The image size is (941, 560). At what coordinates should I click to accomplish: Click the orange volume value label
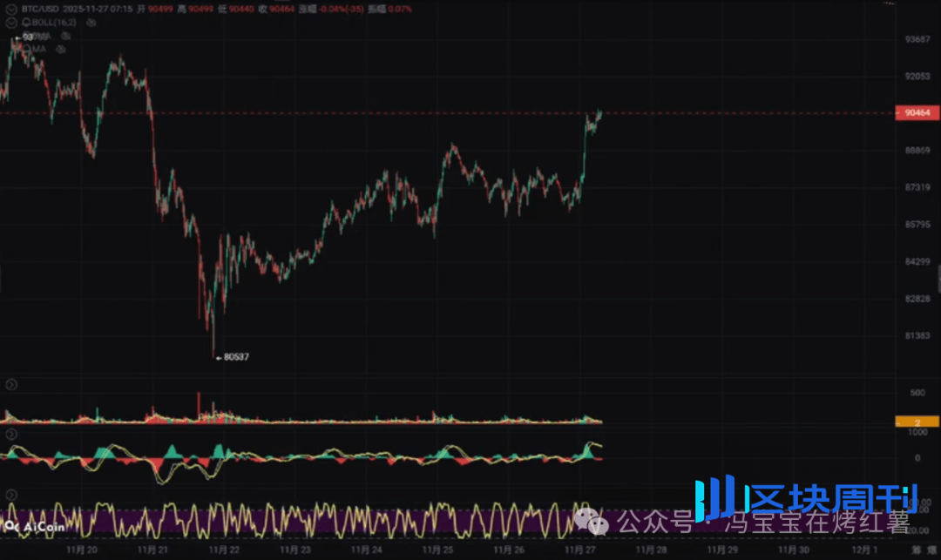pyautogui.click(x=917, y=422)
